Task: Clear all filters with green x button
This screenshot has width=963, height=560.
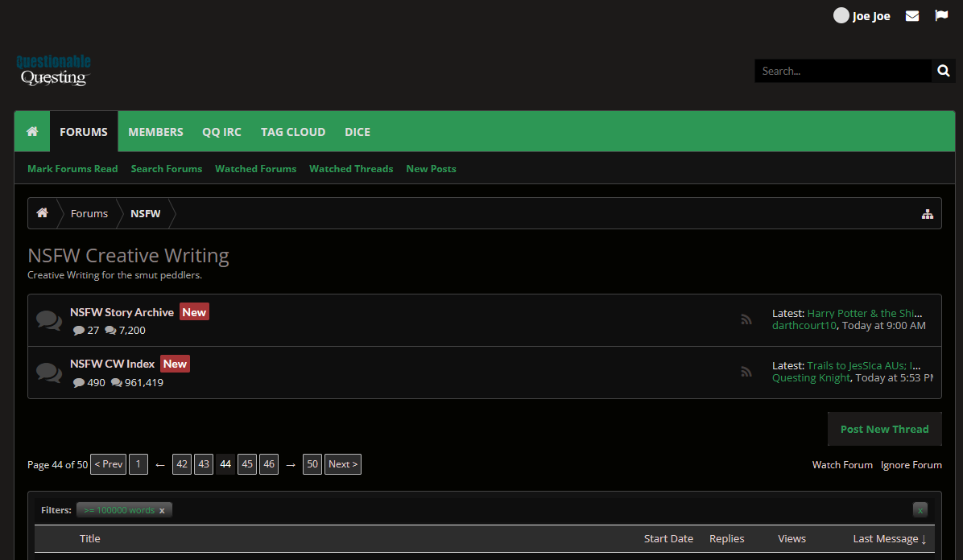Action: coord(920,510)
